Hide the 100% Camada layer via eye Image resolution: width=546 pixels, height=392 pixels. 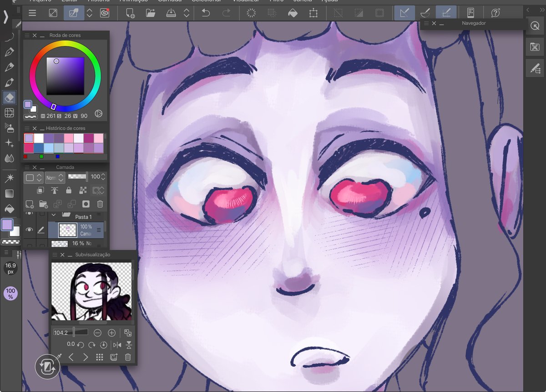pos(29,230)
